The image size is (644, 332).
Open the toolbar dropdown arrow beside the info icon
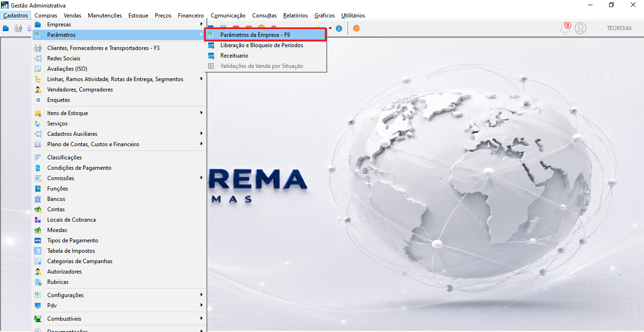(330, 28)
